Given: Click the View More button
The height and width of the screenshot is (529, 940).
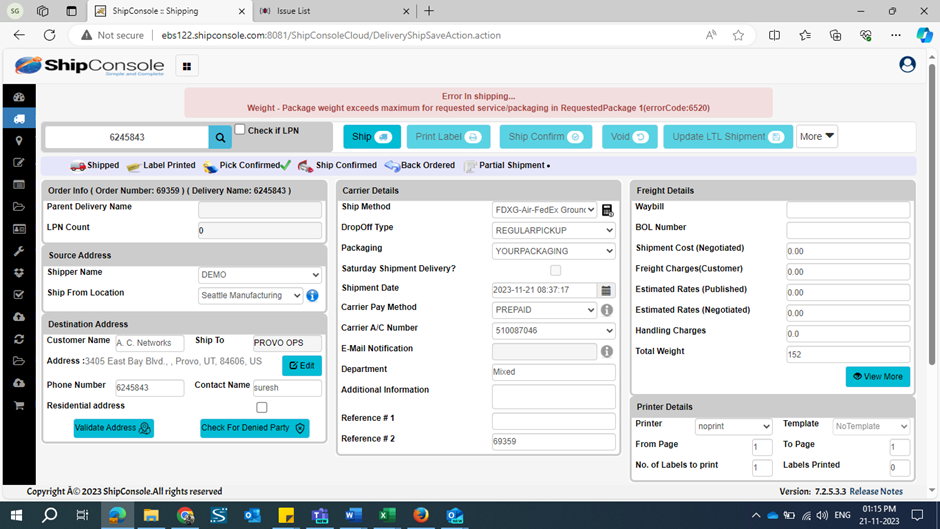Looking at the screenshot, I should coord(878,377).
